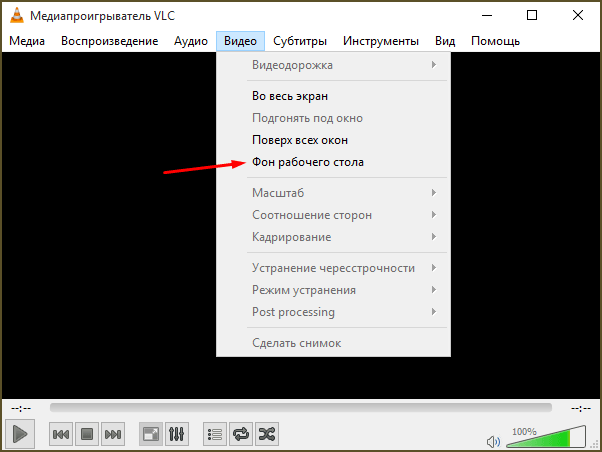
Task: Minimize the VLC window
Action: click(487, 15)
